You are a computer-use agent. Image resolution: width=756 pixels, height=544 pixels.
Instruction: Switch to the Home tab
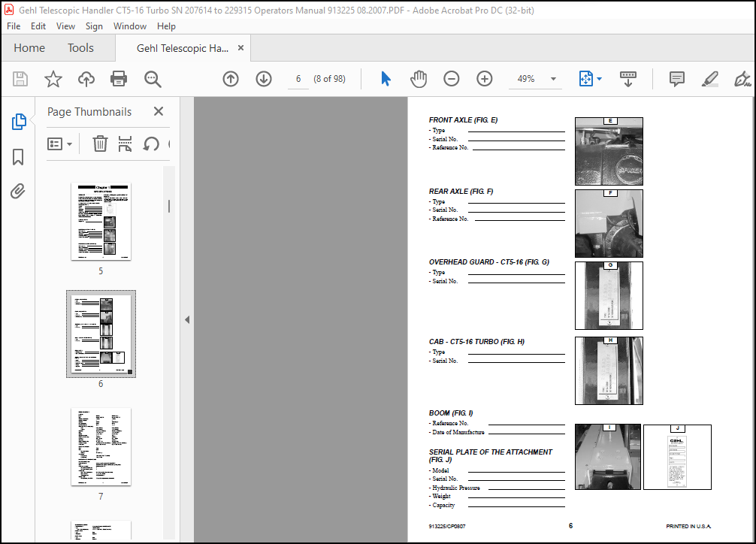29,48
